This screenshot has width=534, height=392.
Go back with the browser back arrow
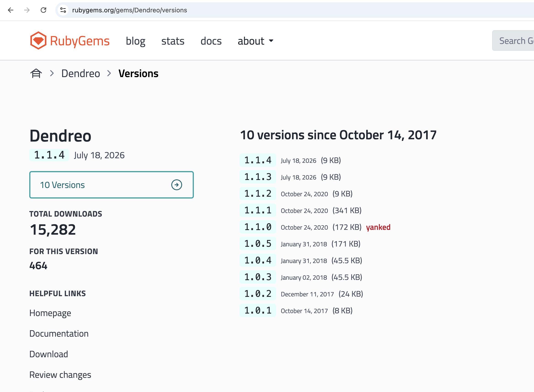click(11, 10)
